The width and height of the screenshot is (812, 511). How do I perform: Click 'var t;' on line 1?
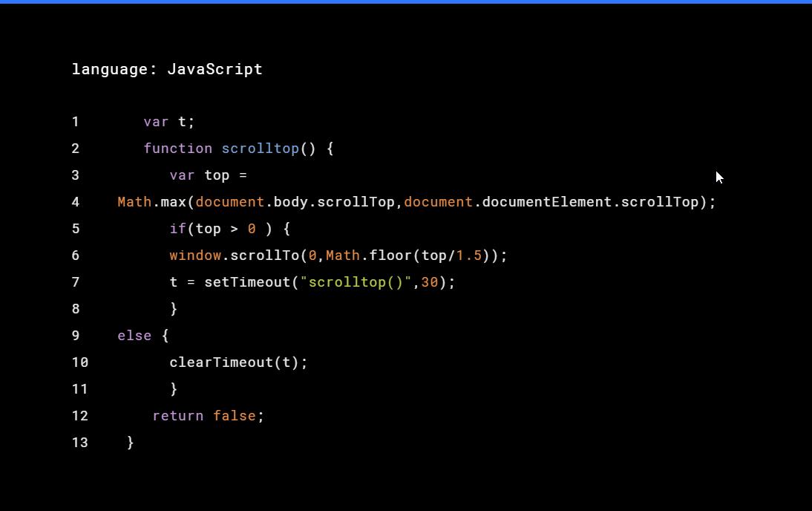pos(168,122)
